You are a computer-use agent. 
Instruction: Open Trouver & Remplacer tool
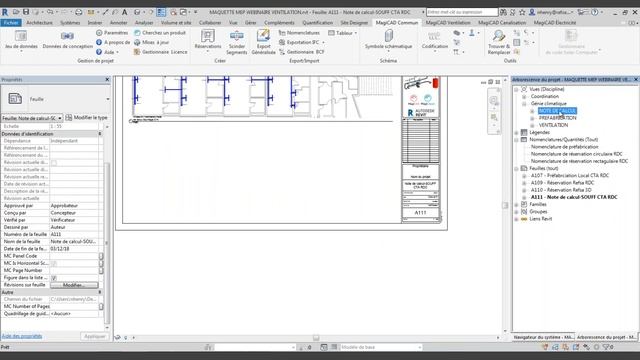499,42
